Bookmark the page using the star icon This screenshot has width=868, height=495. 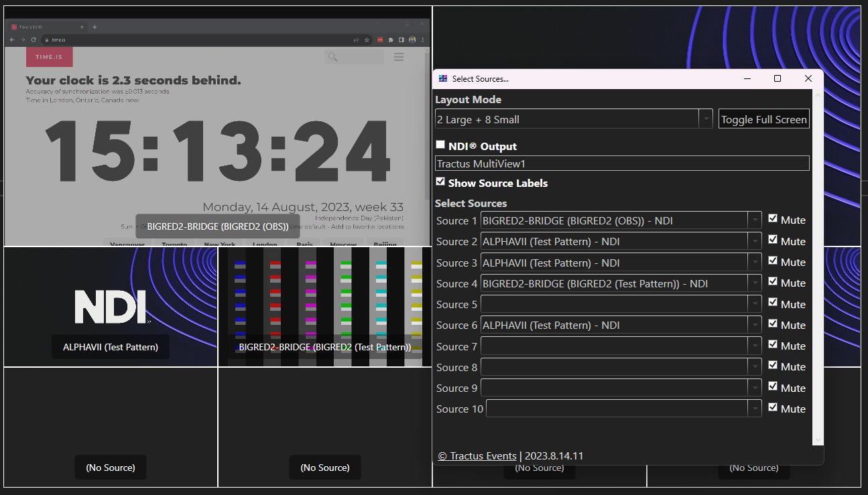[x=366, y=40]
